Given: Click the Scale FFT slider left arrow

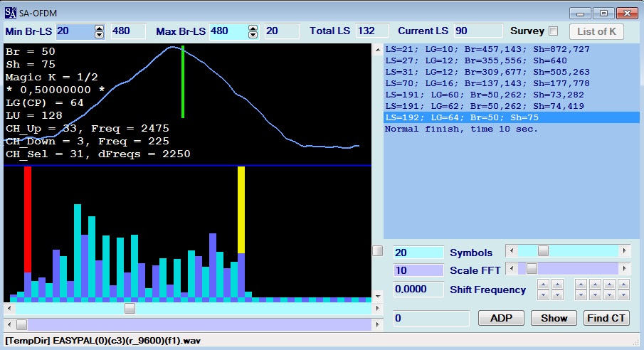Looking at the screenshot, I should [512, 269].
